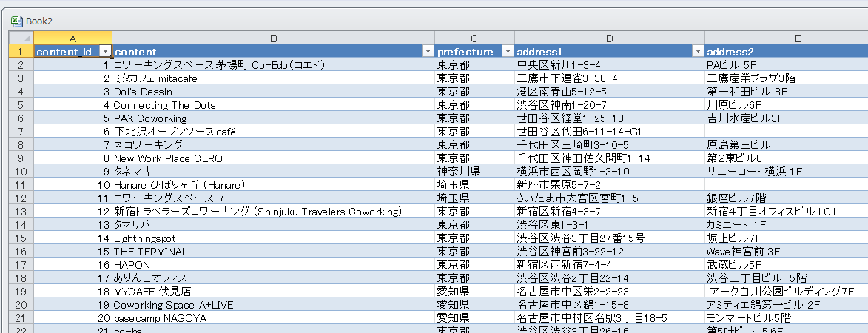Click cell '新宿4丁目オフィスビル101'
868x333 pixels.
coord(786,211)
